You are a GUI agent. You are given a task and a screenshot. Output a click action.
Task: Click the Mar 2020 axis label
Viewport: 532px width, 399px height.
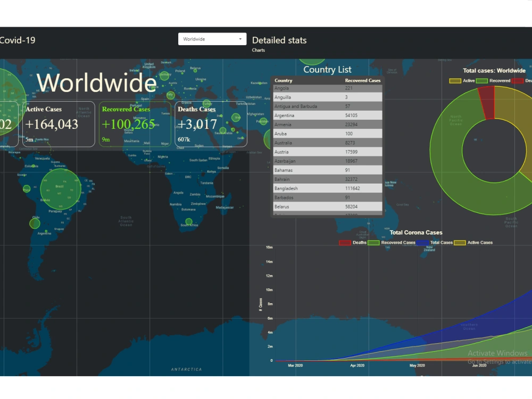coord(295,365)
